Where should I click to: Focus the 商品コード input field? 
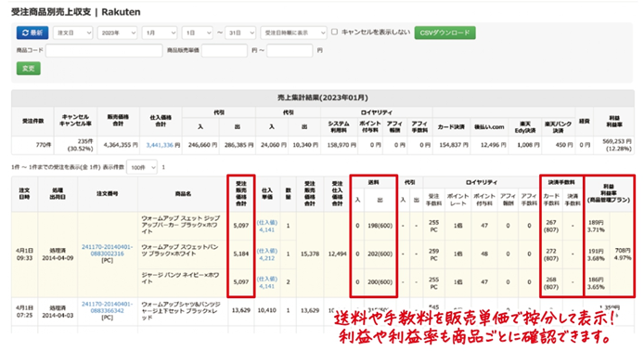click(x=104, y=50)
